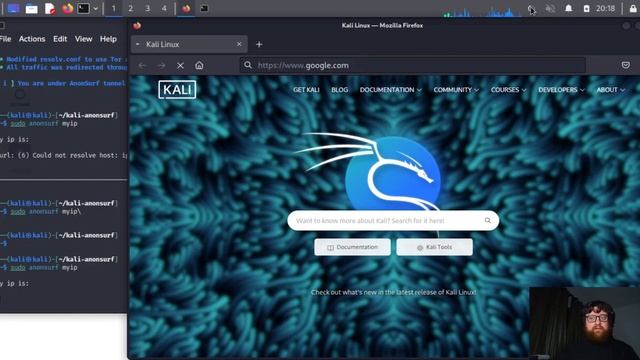
Task: Go forward with the Firefox forward arrow
Action: tap(162, 65)
